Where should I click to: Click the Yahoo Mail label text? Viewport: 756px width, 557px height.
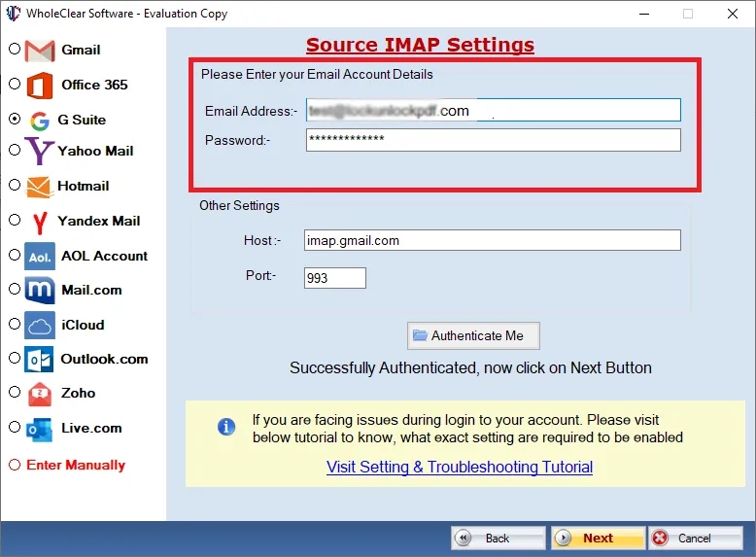95,151
